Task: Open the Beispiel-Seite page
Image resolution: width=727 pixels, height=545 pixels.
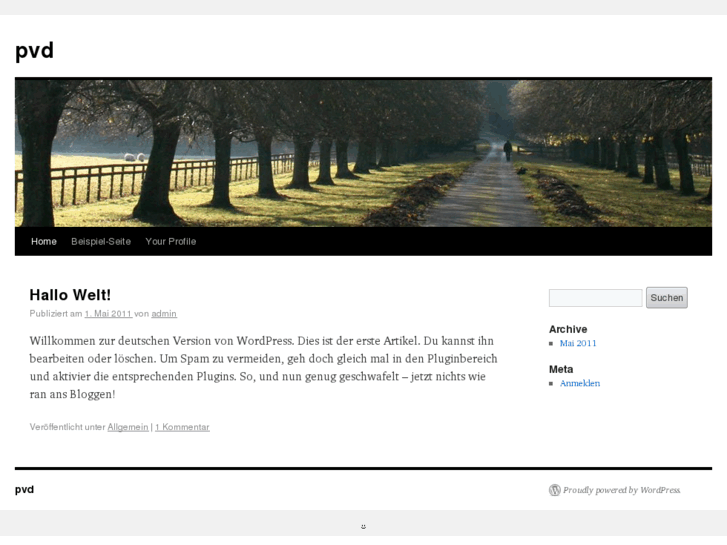Action: (x=101, y=241)
